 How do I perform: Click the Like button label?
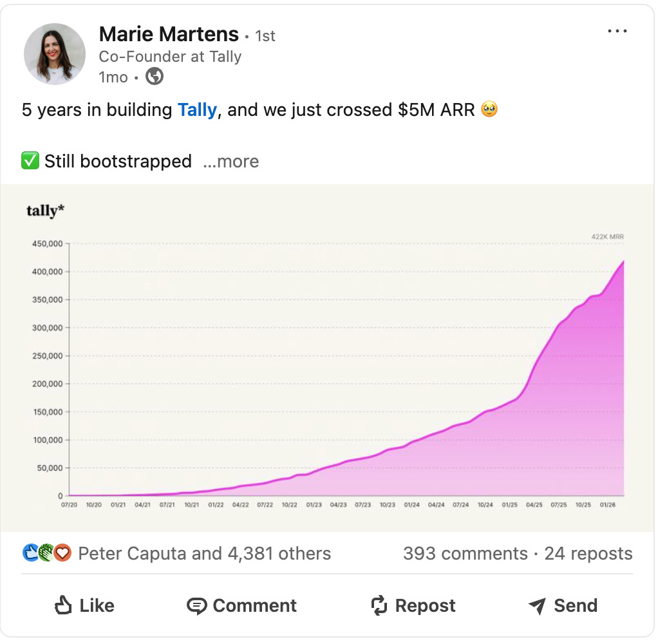[x=97, y=606]
